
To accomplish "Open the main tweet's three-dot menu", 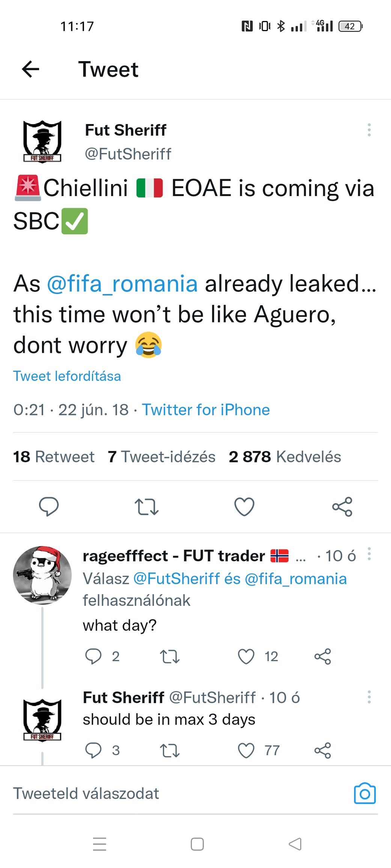I will point(369,130).
